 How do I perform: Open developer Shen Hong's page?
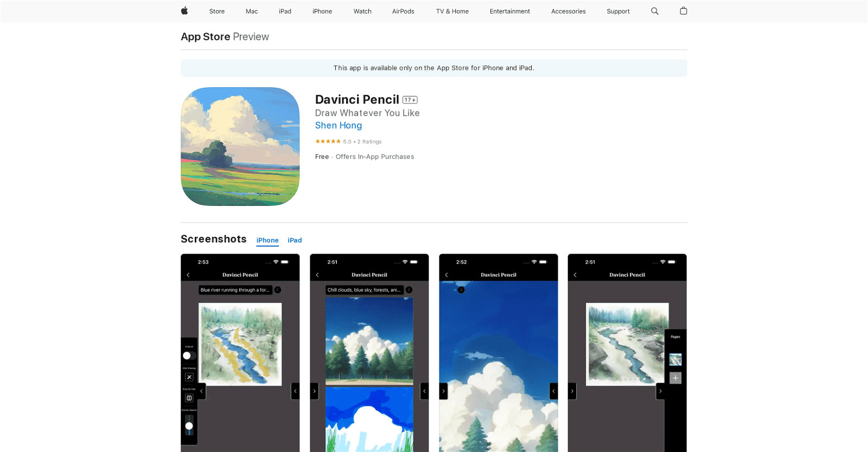339,125
